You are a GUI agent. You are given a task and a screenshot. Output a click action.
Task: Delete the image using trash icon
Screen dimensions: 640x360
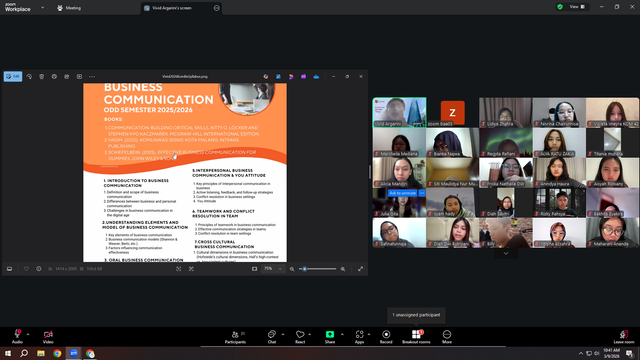pos(42,76)
